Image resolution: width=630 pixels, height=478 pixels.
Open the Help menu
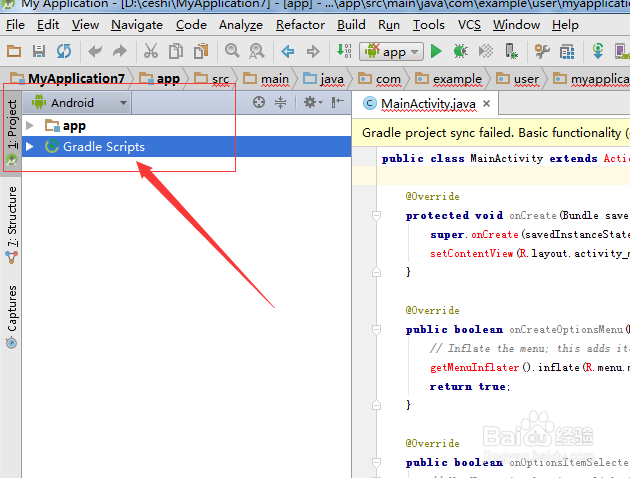coord(565,25)
